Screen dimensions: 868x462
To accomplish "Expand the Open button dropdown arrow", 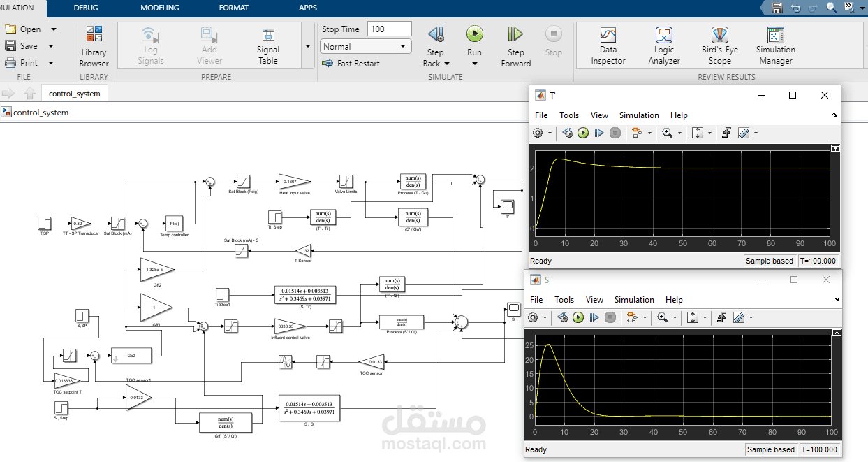I will pos(55,29).
